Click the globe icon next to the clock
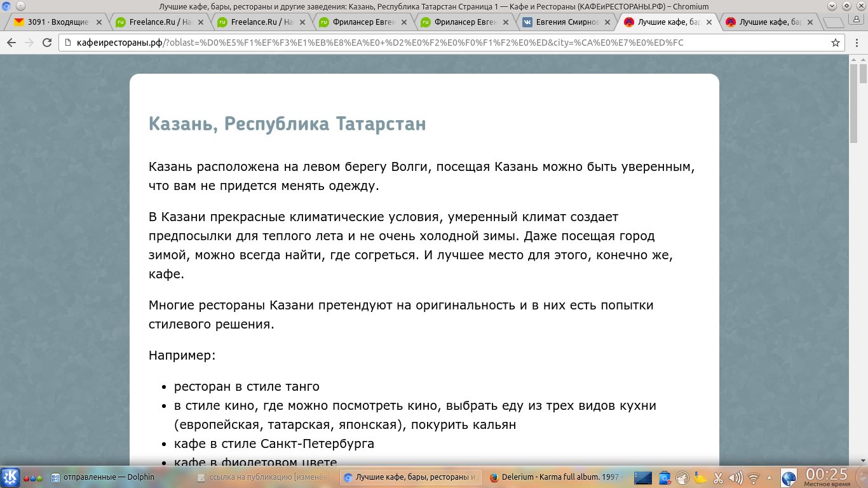 pyautogui.click(x=789, y=477)
